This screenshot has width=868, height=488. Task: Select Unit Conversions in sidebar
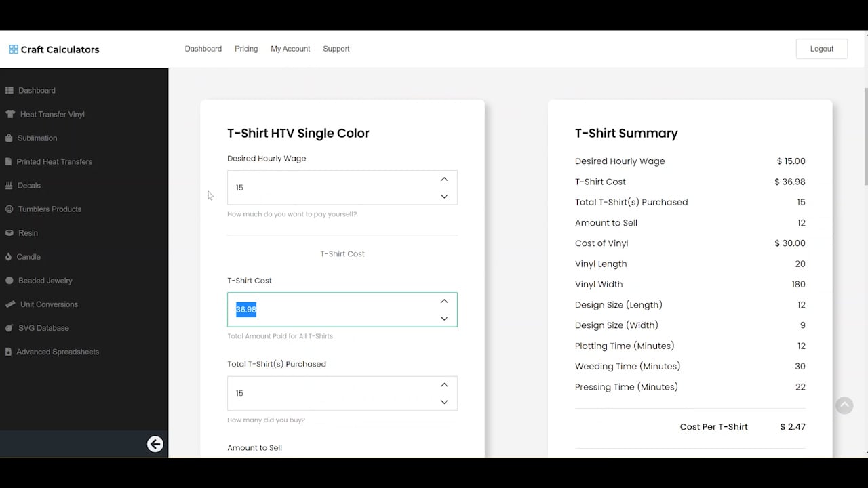pyautogui.click(x=49, y=304)
